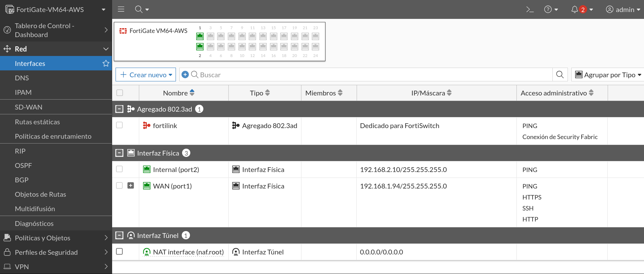
Task: Click the blue add filter plus icon
Action: point(185,75)
